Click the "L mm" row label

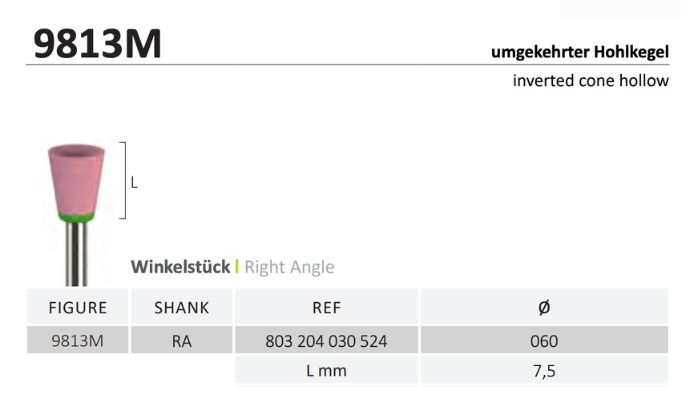[x=326, y=371]
